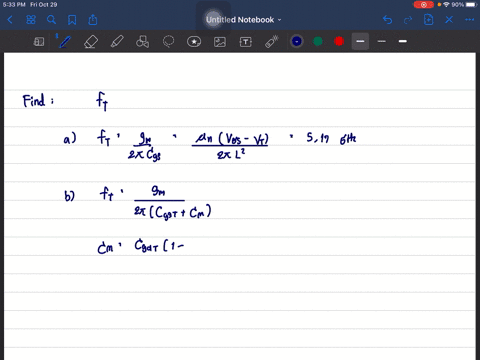Screen dimensions: 480x360
Task: Add a new page
Action: pos(429,20)
